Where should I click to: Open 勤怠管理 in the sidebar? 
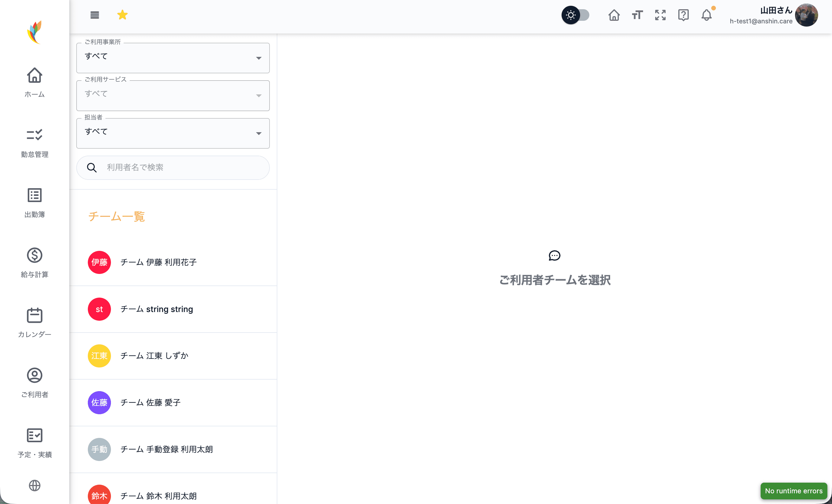pos(34,143)
